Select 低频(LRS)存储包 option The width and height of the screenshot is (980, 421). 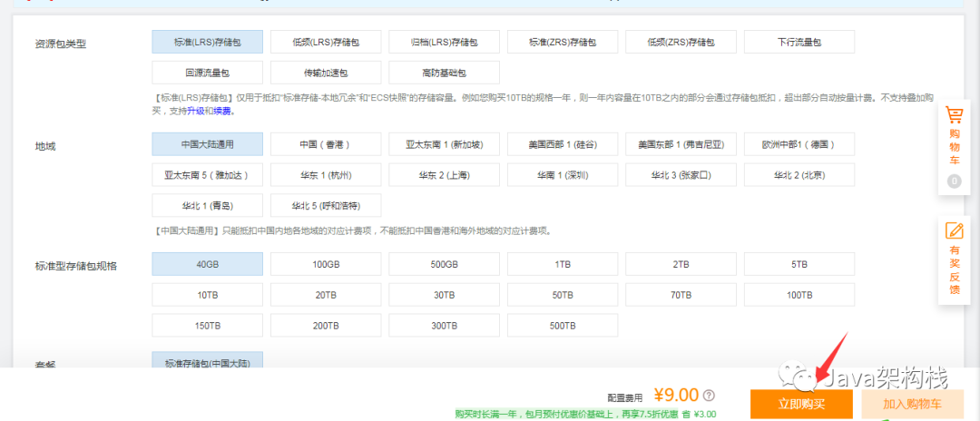[326, 42]
